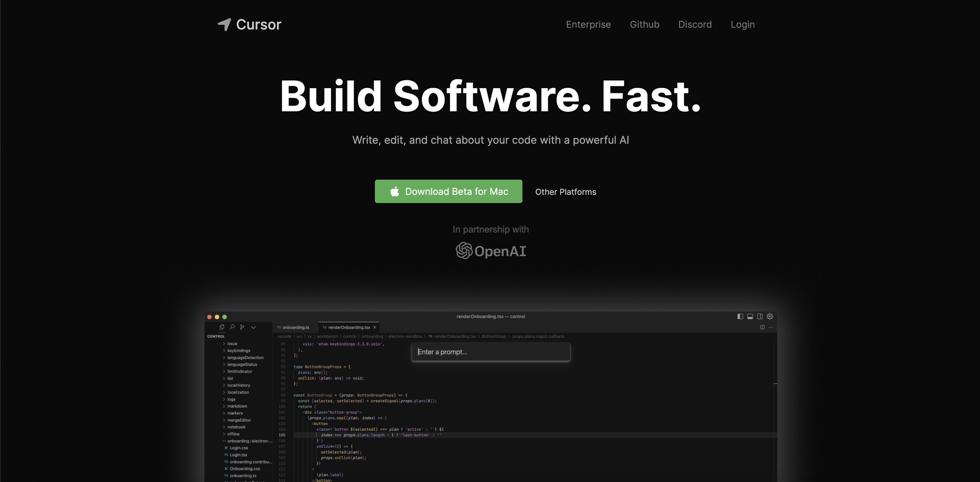Click the Enter a prompt input field

point(491,352)
